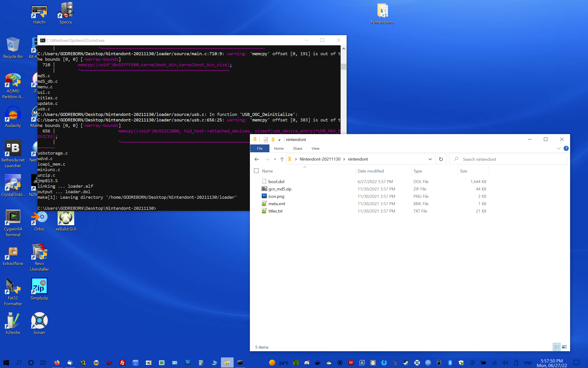Click the Explorer help icon
The image size is (588, 368).
click(x=566, y=149)
